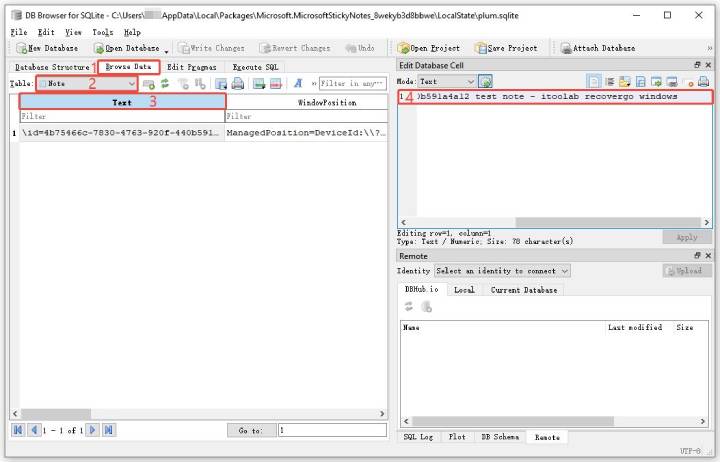Click the Attach Database icon
Viewport: 720px width, 462px height.
click(598, 48)
